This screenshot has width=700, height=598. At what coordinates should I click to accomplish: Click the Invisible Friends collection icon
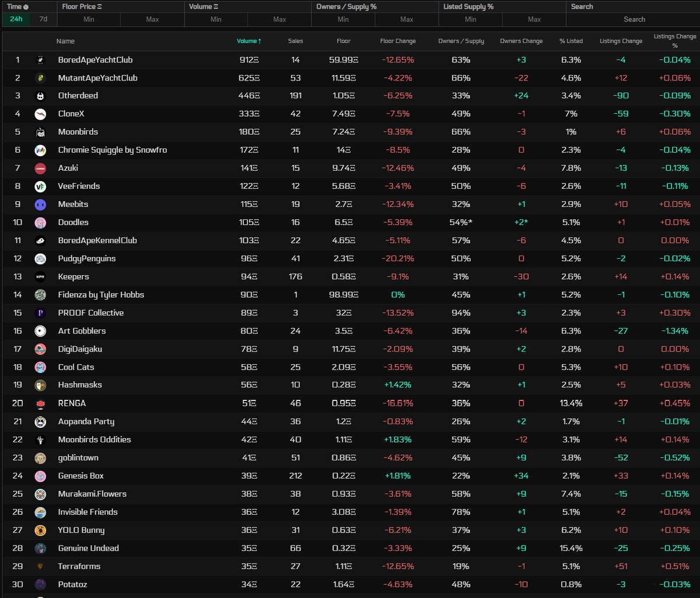(40, 512)
